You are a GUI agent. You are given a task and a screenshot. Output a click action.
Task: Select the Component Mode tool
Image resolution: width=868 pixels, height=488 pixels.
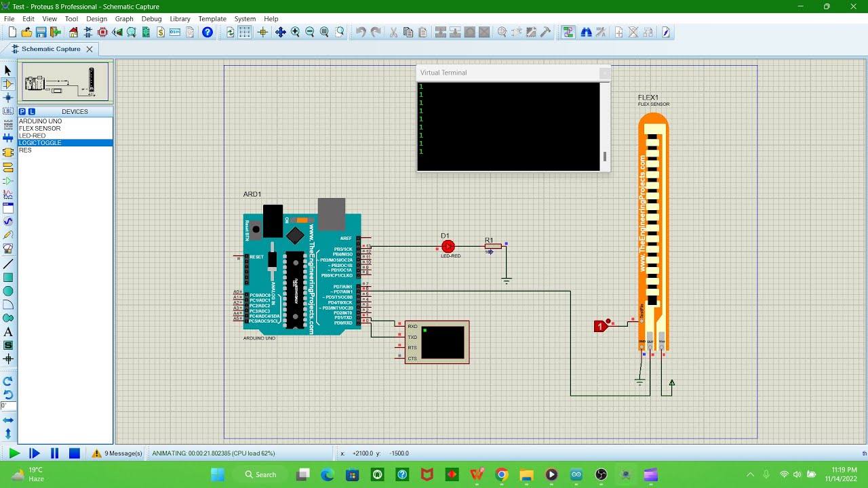tap(8, 84)
